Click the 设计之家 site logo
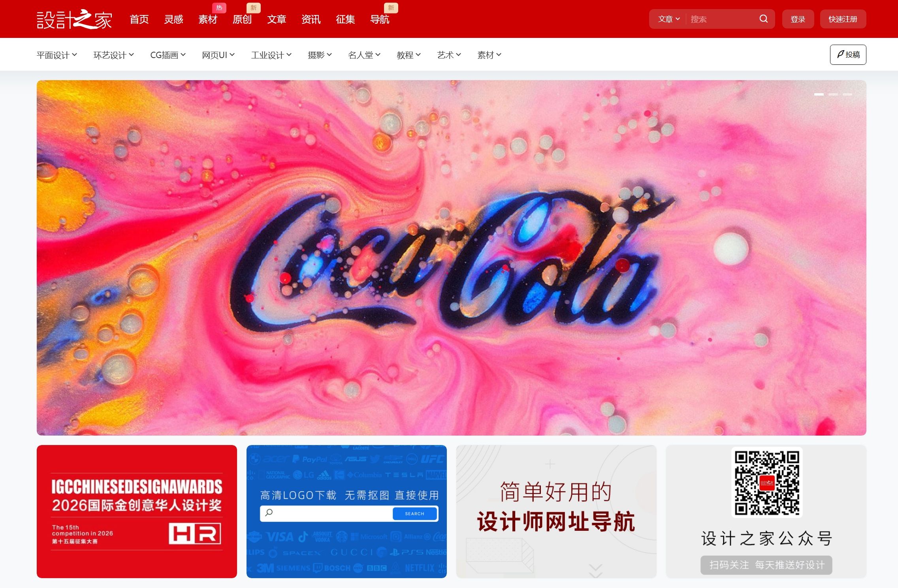The height and width of the screenshot is (588, 898). [x=74, y=19]
